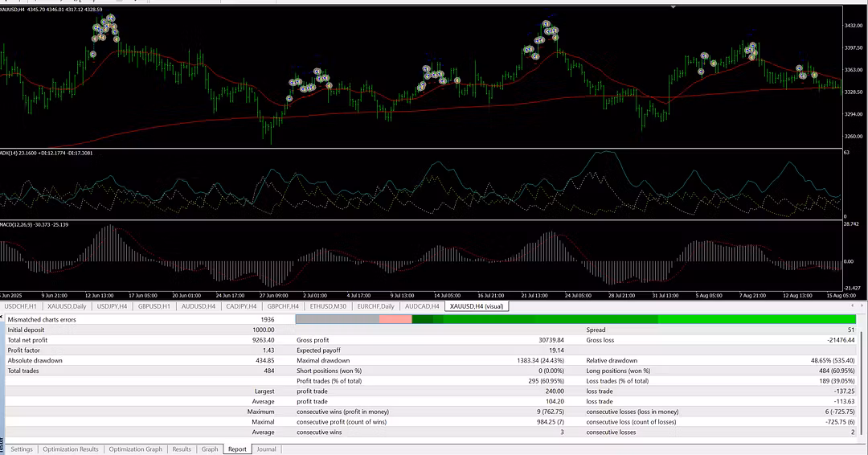Click the modelling quality progress bar
This screenshot has height=455, width=868.
click(575, 319)
